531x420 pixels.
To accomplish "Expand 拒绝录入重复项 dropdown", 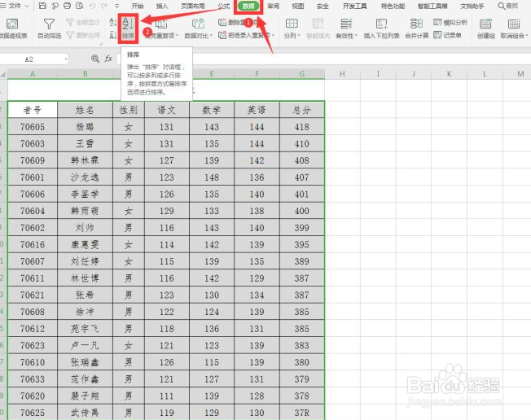I will coord(273,35).
